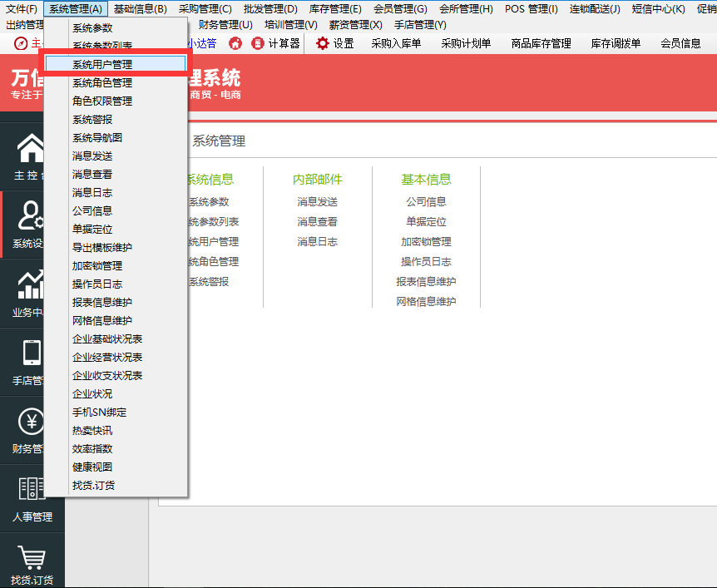Open the 系统管理(A) menu
This screenshot has height=588, width=717.
click(x=76, y=9)
